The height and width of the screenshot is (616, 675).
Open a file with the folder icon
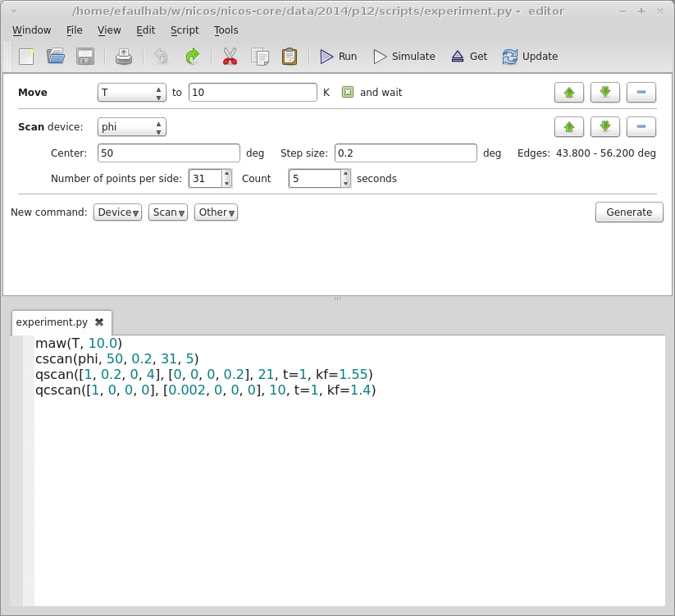pos(56,57)
